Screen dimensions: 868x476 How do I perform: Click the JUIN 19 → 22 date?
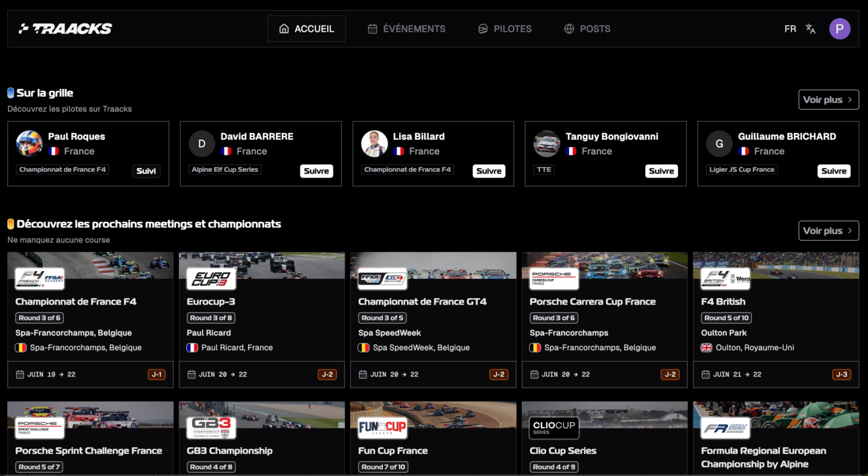(52, 374)
